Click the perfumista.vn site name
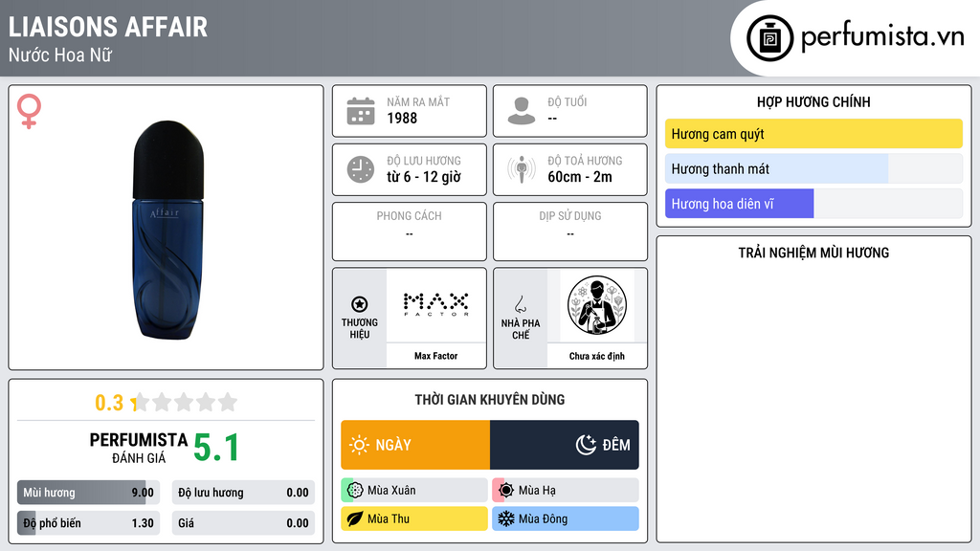980x551 pixels. coord(882,36)
